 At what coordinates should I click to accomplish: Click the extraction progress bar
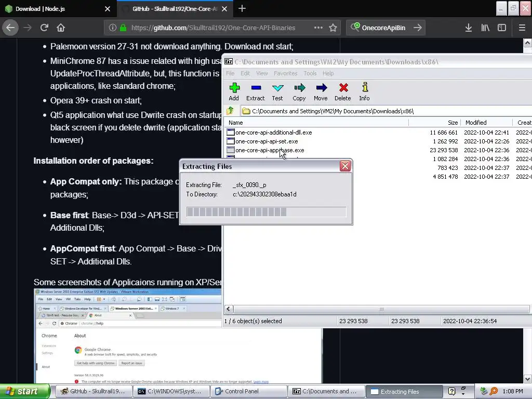267,212
